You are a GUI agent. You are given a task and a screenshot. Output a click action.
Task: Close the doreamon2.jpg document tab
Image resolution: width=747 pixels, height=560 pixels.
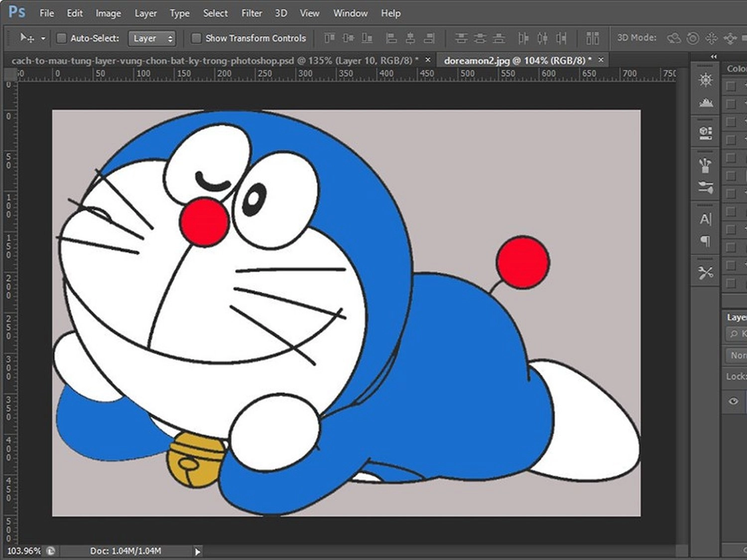pyautogui.click(x=601, y=60)
